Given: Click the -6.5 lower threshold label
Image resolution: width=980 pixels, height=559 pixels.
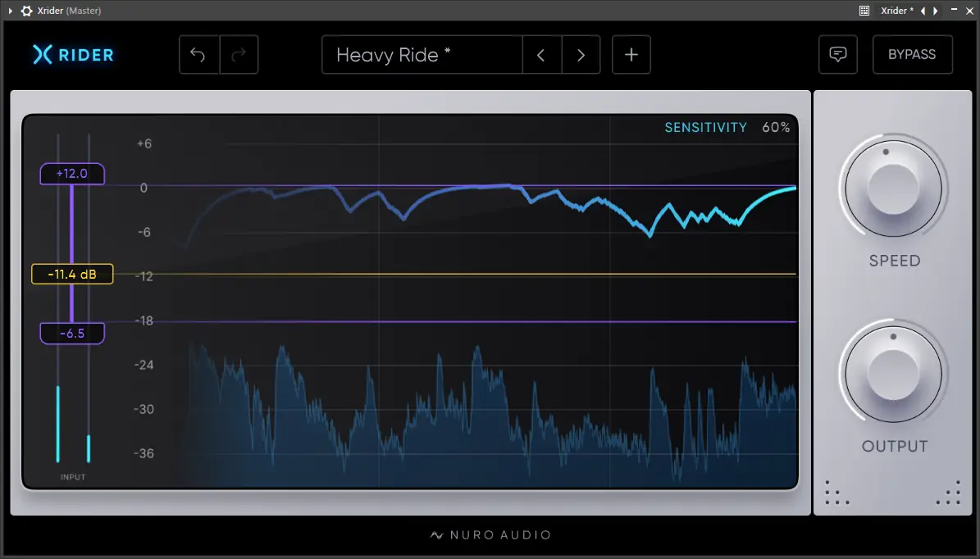Looking at the screenshot, I should coord(72,333).
